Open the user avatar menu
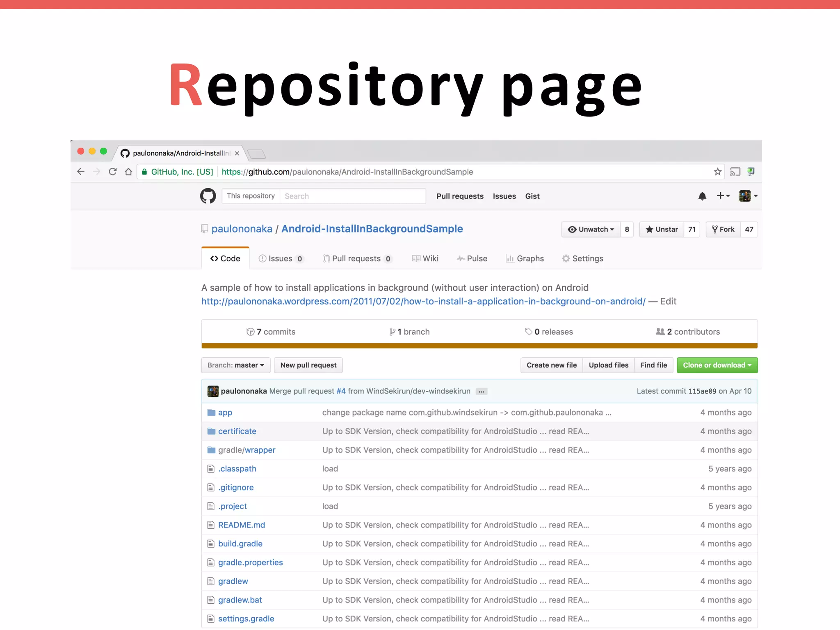Viewport: 840px width, 630px height. point(748,196)
